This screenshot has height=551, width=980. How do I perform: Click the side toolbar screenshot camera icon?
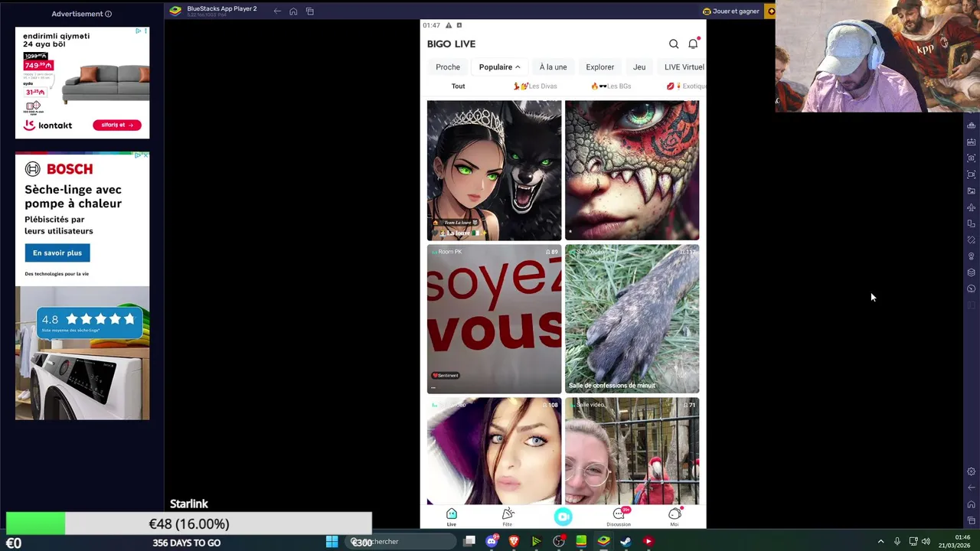tap(972, 158)
